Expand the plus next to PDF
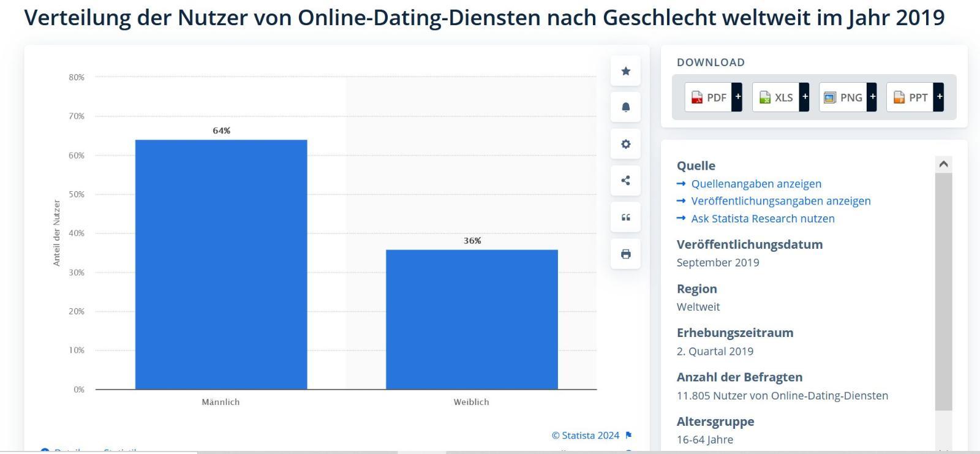 (x=737, y=97)
